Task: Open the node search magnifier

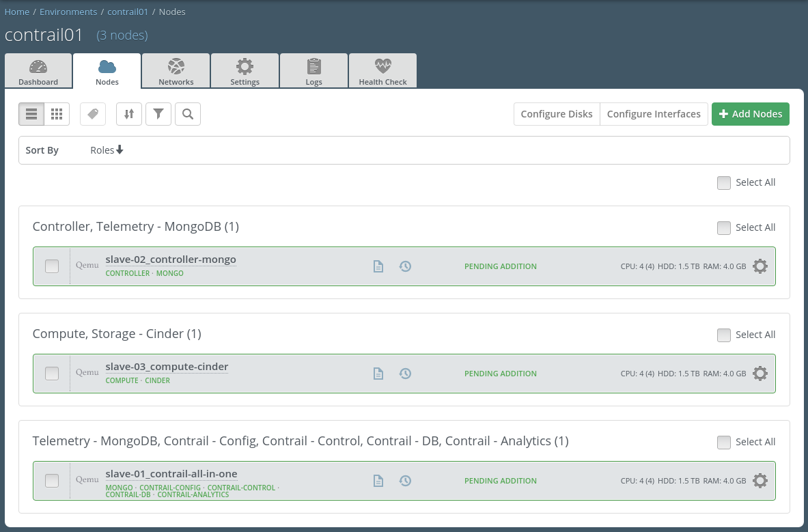Action: pyautogui.click(x=188, y=114)
